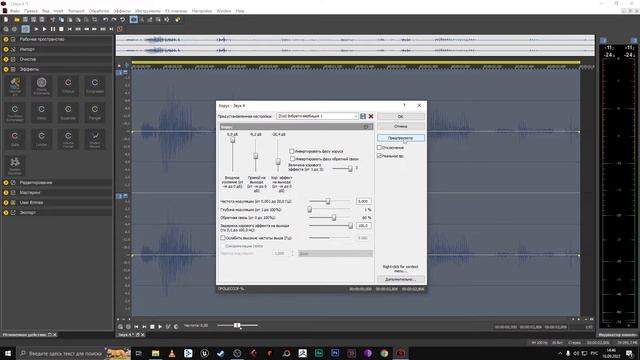
Task: Toggle loop playback in top transport bar
Action: (25, 29)
